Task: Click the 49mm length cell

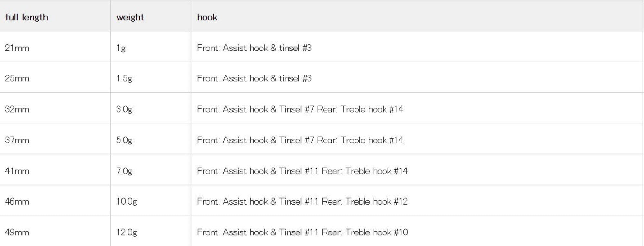Action: (17, 232)
